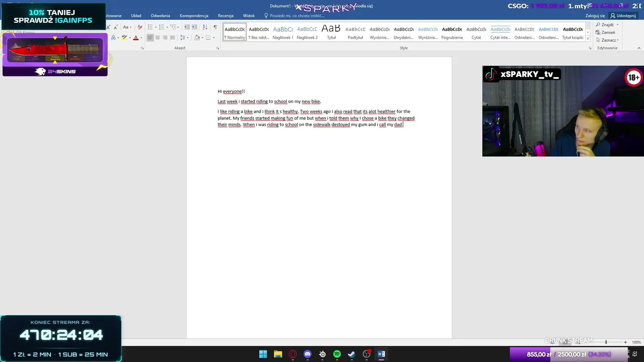
Task: Open Spotify from the taskbar
Action: 337,354
